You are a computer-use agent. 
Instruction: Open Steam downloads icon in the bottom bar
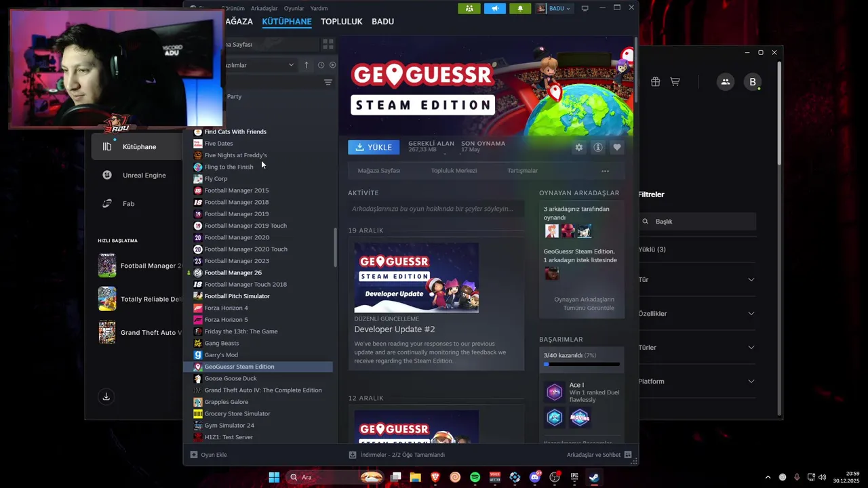pyautogui.click(x=353, y=455)
